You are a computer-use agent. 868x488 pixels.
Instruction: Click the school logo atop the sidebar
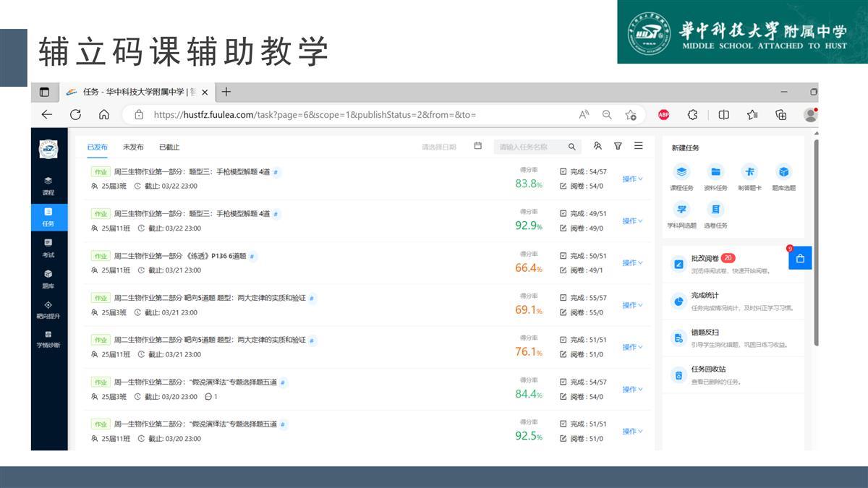48,149
